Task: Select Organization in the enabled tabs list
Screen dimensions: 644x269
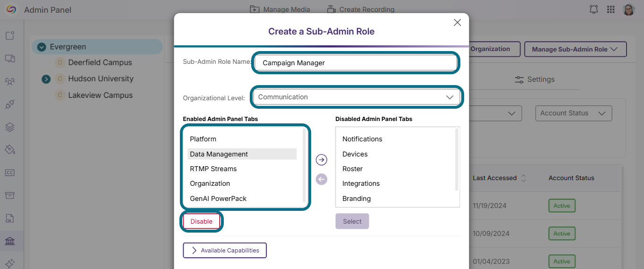Action: pos(242,183)
